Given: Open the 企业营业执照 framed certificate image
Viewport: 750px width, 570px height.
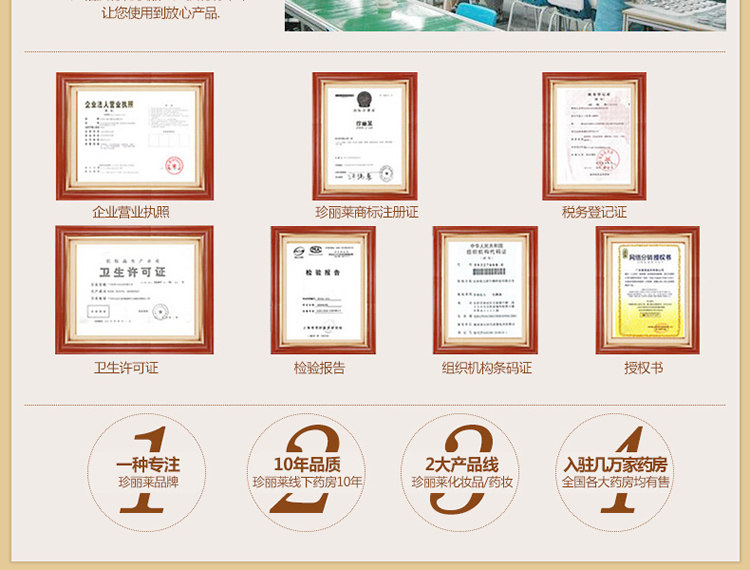Looking at the screenshot, I should [135, 136].
